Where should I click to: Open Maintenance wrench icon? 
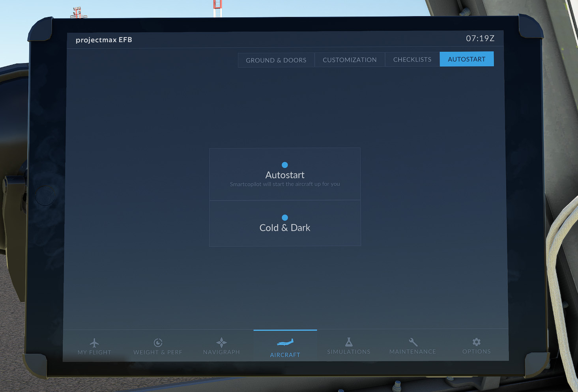pos(413,342)
